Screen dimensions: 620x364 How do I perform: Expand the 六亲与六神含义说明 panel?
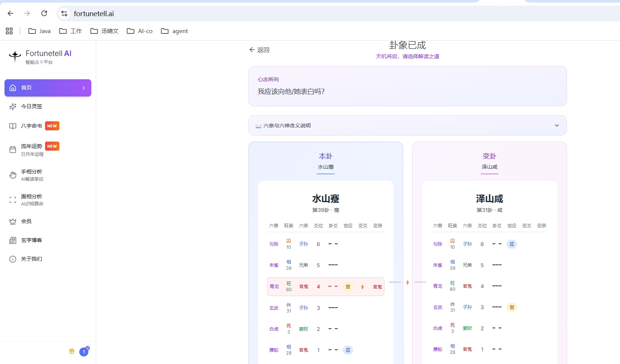pyautogui.click(x=407, y=125)
